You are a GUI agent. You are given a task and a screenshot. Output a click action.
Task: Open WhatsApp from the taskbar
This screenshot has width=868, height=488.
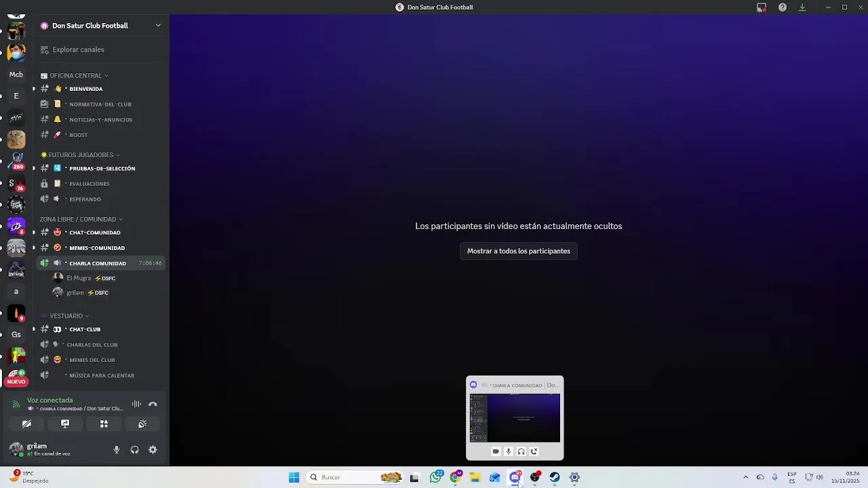click(435, 477)
